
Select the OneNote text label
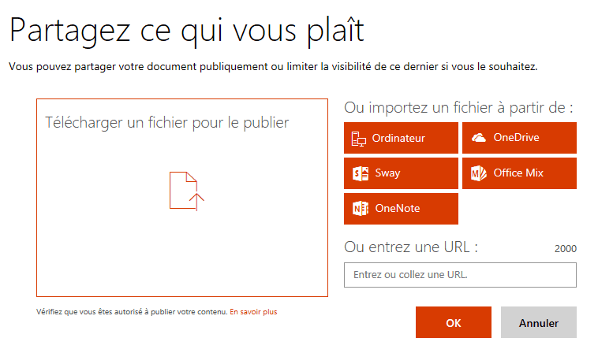coord(397,209)
